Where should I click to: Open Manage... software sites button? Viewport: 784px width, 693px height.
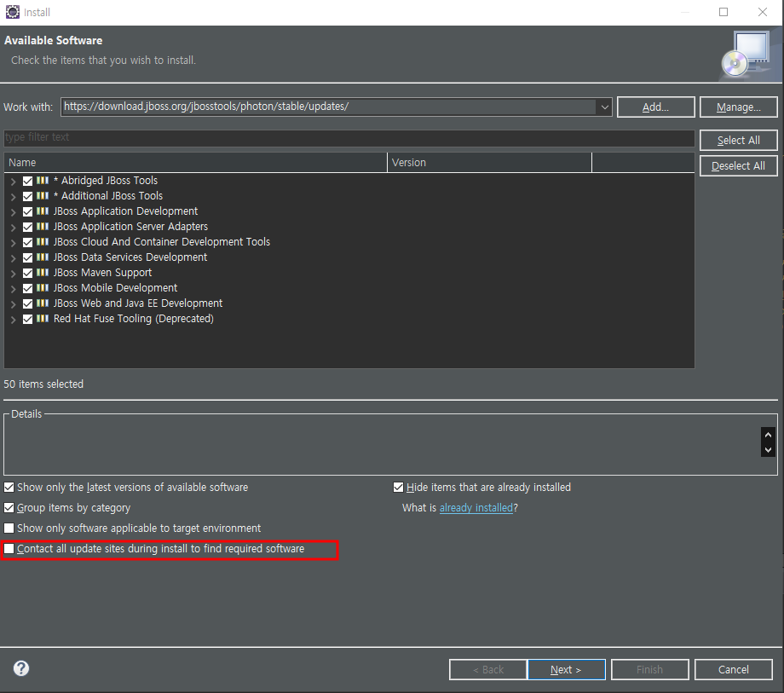pos(739,107)
